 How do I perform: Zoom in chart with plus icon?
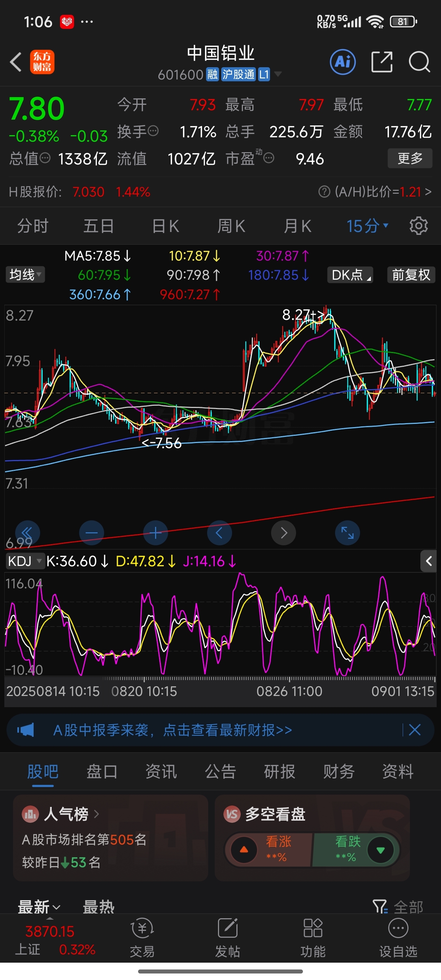click(156, 533)
